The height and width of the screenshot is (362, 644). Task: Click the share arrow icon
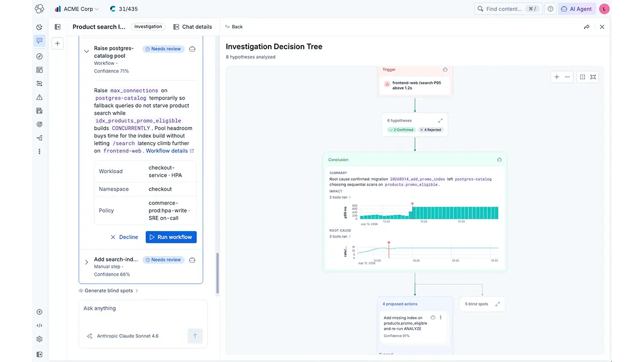coord(587,27)
